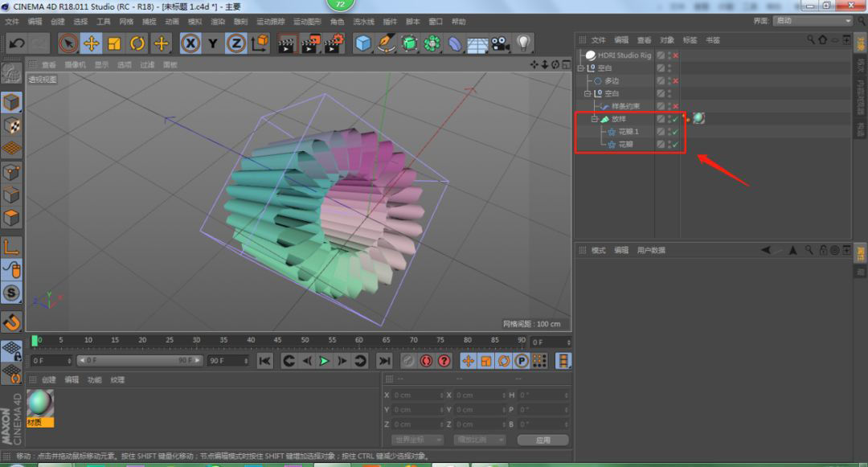Viewport: 868px width, 467px height.
Task: Toggle the green checkmark for 花瓣.1
Action: coord(675,132)
